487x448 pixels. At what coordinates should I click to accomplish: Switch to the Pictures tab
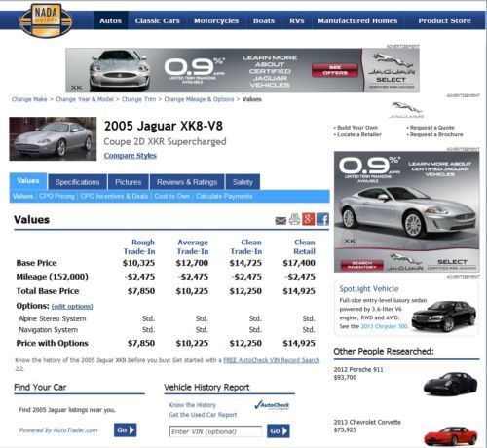coord(129,182)
